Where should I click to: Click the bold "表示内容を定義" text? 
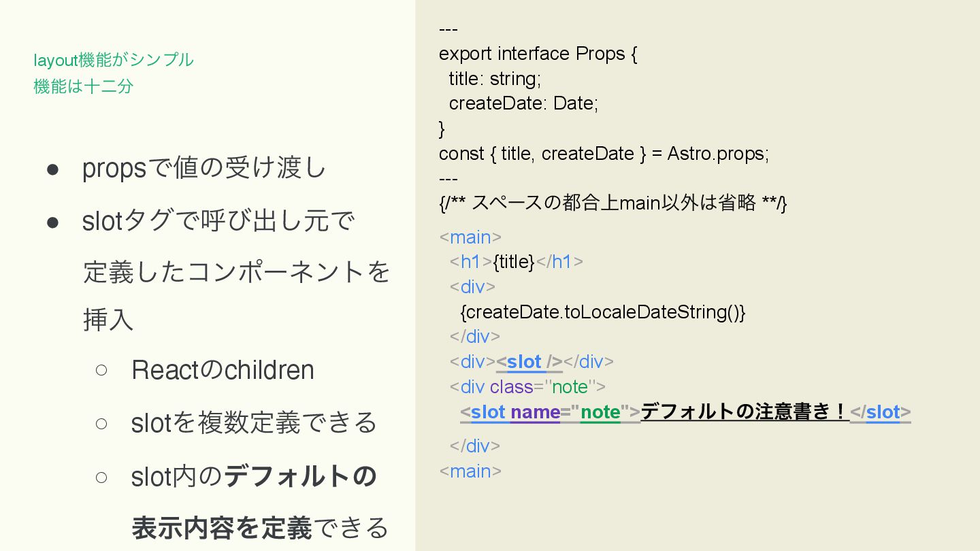222,528
